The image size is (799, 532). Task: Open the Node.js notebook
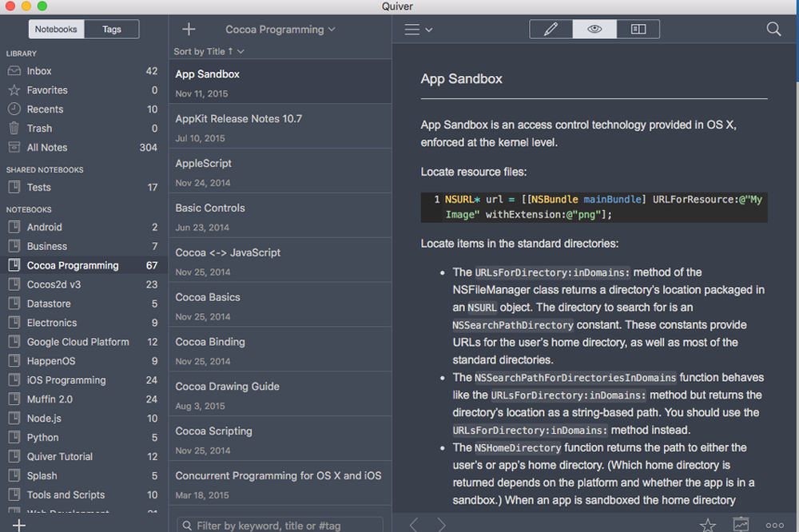tap(84, 419)
